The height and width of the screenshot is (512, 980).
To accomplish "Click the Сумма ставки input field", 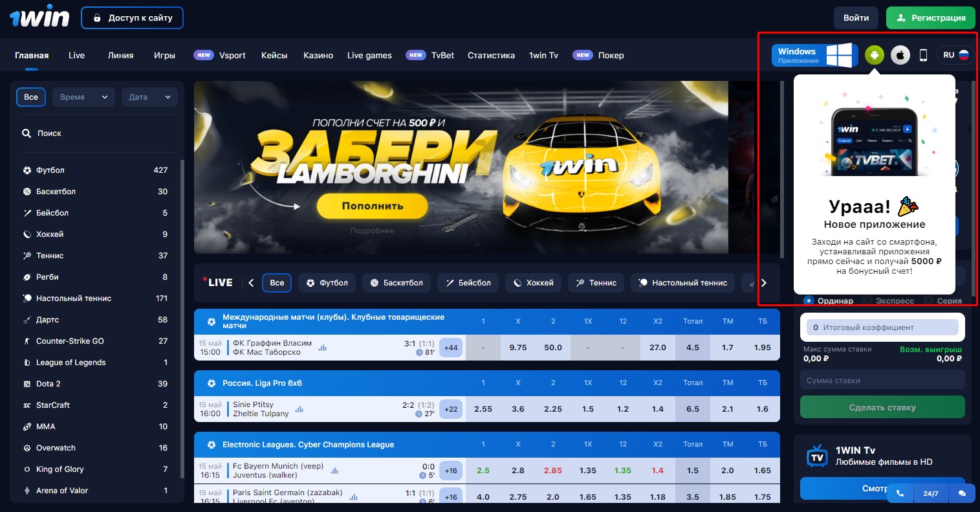I will pos(882,381).
